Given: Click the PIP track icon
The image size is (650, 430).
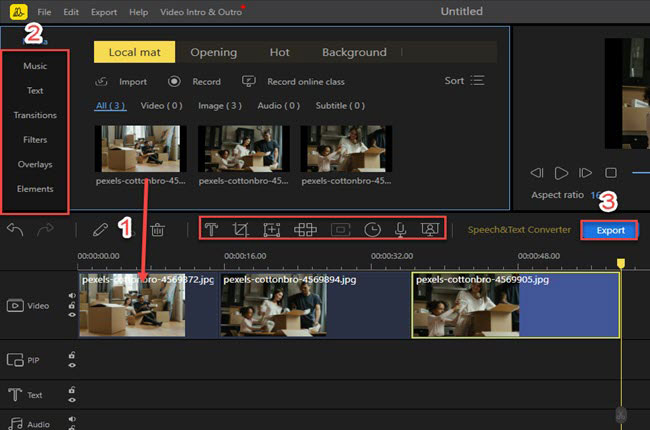Looking at the screenshot, I should point(15,360).
